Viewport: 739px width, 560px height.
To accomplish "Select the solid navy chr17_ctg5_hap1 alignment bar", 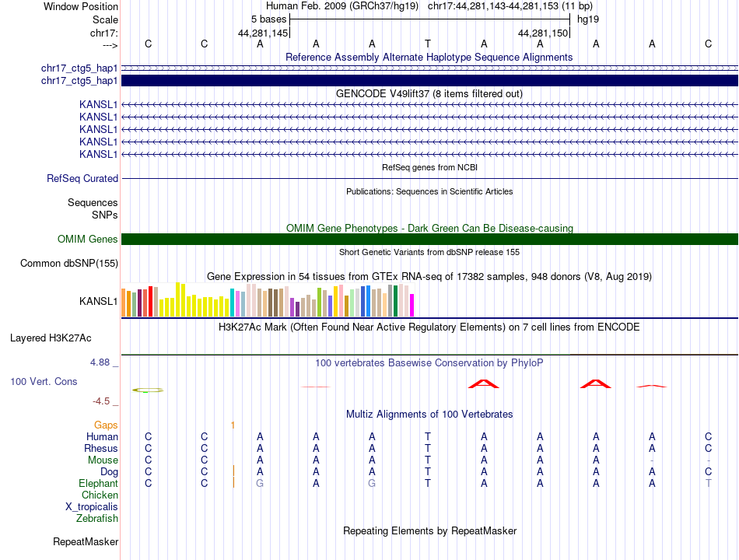I will pos(429,81).
